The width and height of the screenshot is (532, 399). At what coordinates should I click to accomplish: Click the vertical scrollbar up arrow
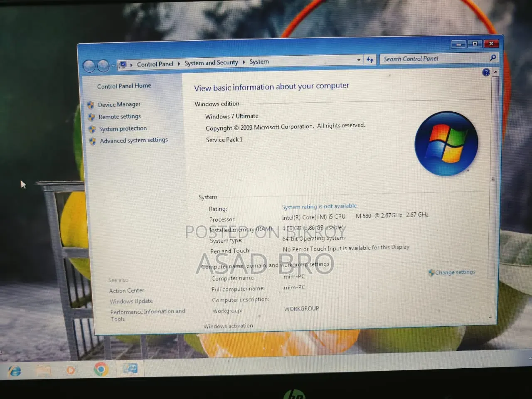click(x=495, y=72)
